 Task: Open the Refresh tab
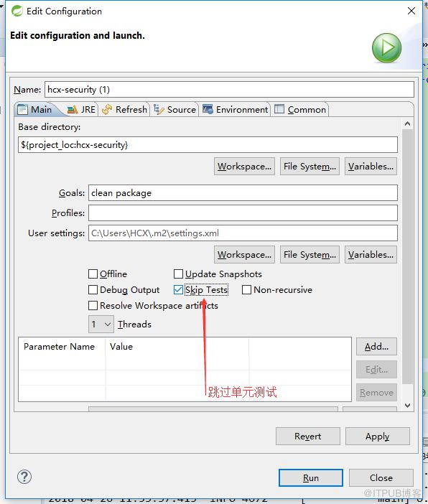point(124,110)
